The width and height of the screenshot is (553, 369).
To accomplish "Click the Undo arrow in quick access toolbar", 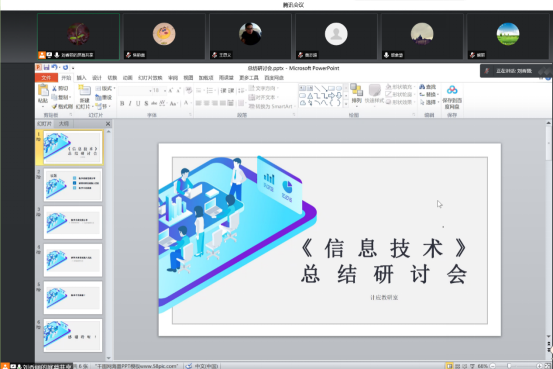I will point(54,67).
